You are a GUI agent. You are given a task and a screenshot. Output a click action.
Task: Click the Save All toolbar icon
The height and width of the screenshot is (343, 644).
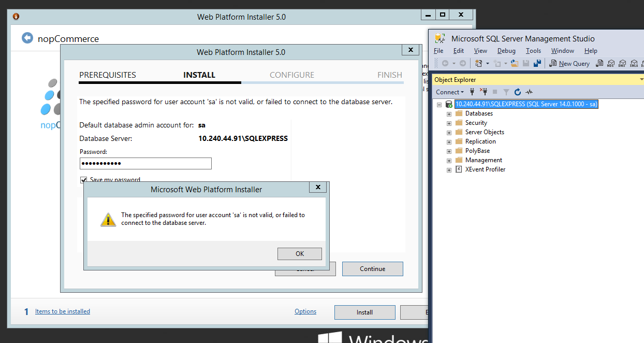point(537,63)
